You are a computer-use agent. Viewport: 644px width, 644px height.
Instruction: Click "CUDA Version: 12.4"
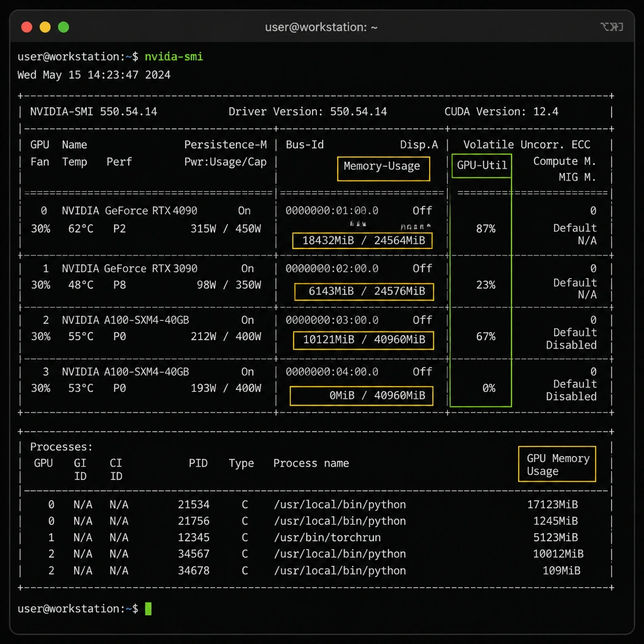pos(501,111)
